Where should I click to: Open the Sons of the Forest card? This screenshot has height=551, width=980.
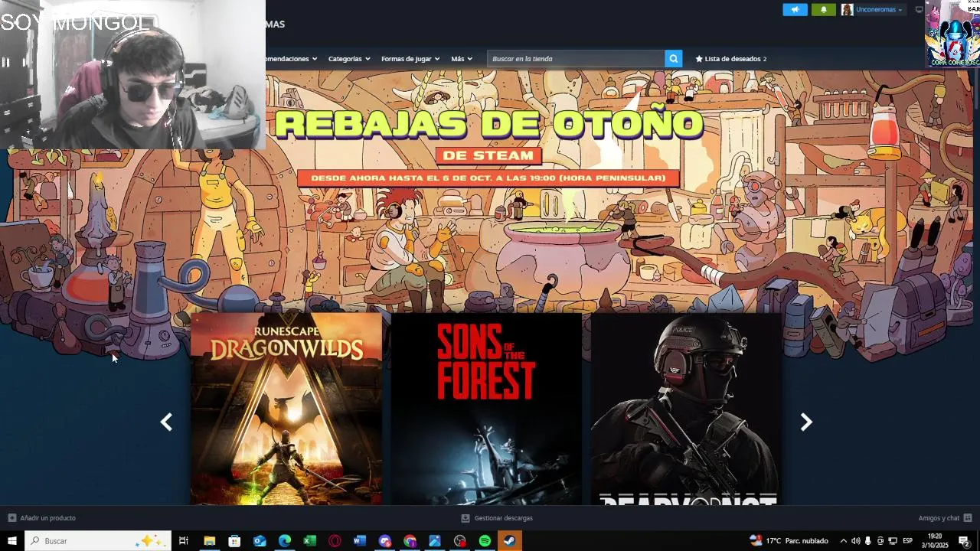click(x=486, y=409)
